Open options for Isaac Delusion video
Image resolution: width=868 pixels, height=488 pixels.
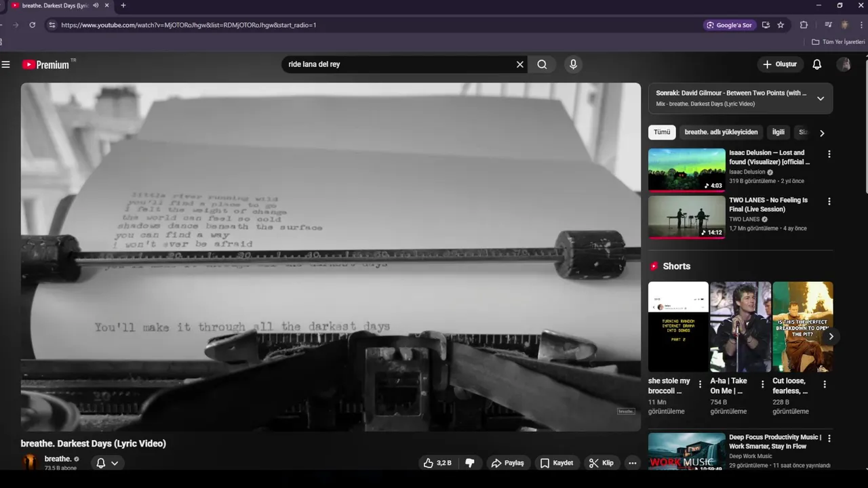(x=829, y=154)
